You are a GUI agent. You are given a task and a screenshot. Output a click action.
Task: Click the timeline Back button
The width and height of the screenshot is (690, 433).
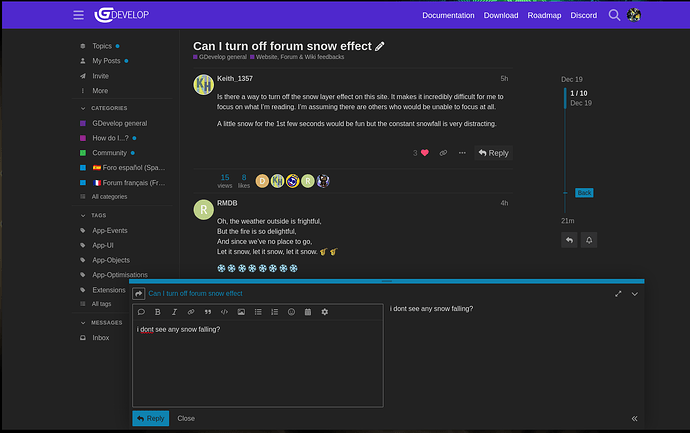(x=584, y=193)
